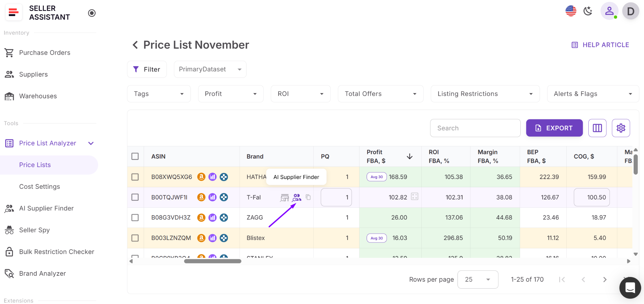The image size is (644, 304).
Task: Open the Brand Analyzer tool
Action: [x=42, y=273]
